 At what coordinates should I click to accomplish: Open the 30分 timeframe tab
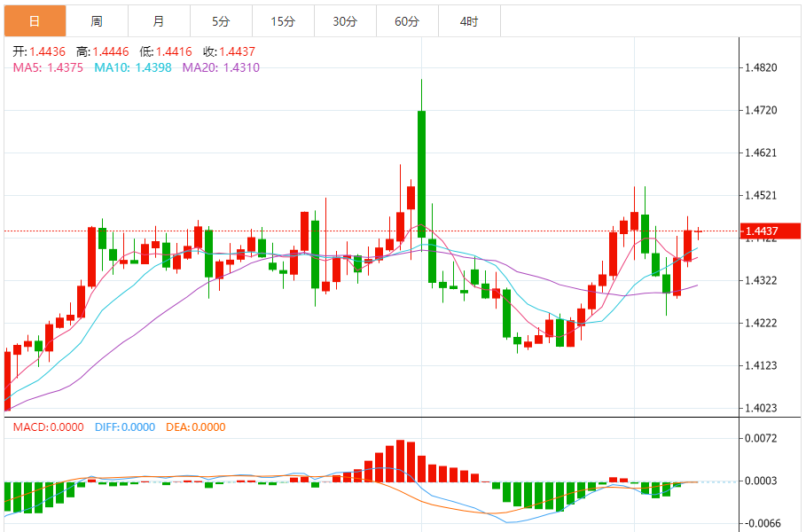[346, 21]
